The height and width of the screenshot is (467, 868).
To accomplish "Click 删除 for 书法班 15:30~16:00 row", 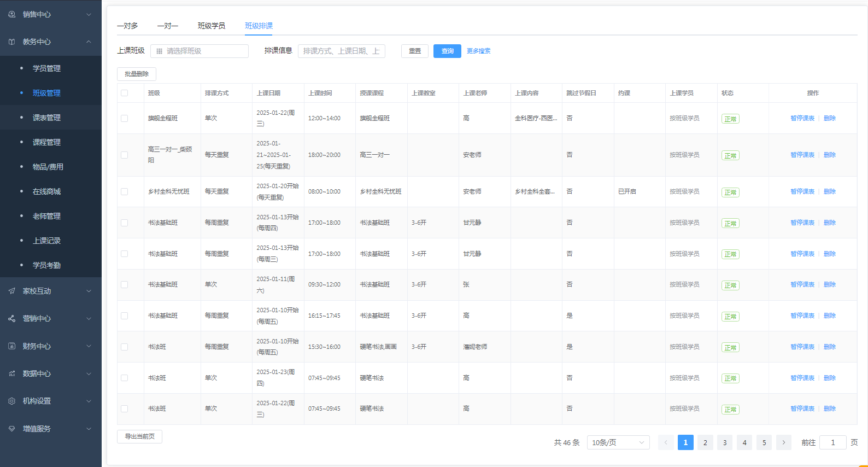I will (x=830, y=347).
